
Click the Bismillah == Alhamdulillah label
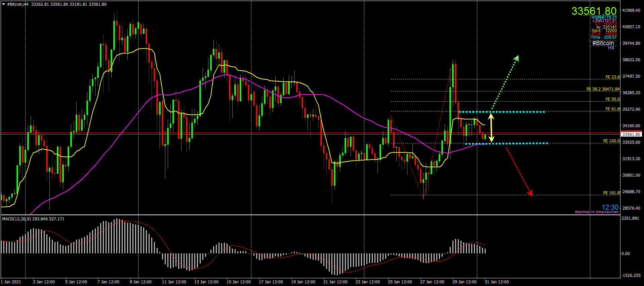click(x=597, y=212)
